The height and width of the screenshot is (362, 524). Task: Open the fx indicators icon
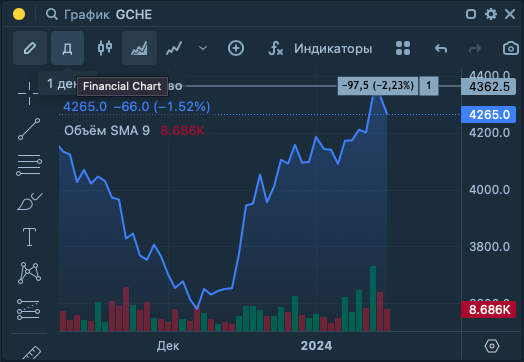pos(276,48)
